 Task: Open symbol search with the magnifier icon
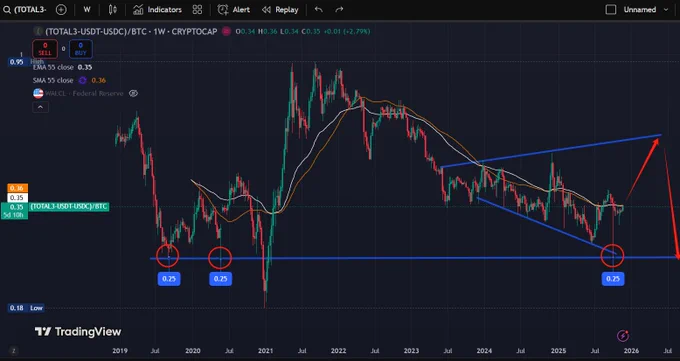(x=7, y=10)
